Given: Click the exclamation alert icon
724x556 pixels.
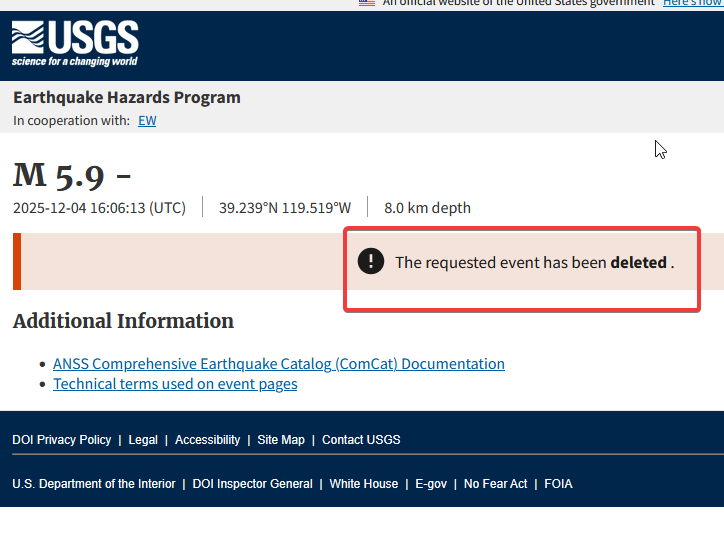Looking at the screenshot, I should pos(371,262).
